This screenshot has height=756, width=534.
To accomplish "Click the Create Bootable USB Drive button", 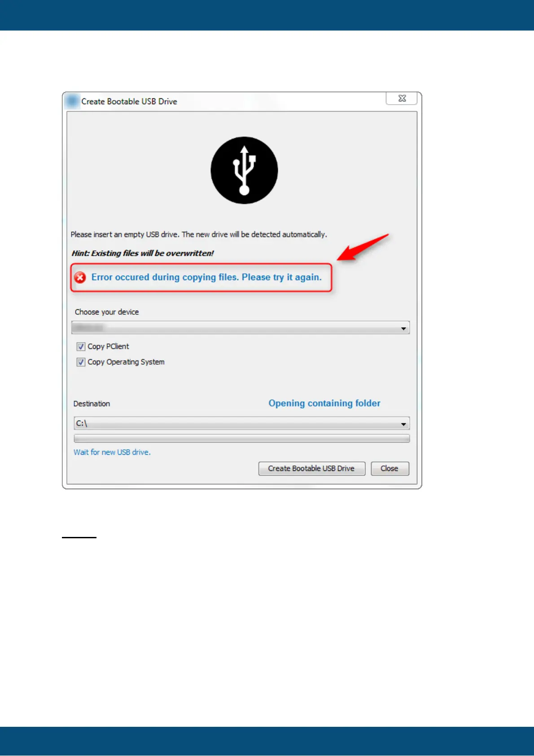I will click(312, 469).
